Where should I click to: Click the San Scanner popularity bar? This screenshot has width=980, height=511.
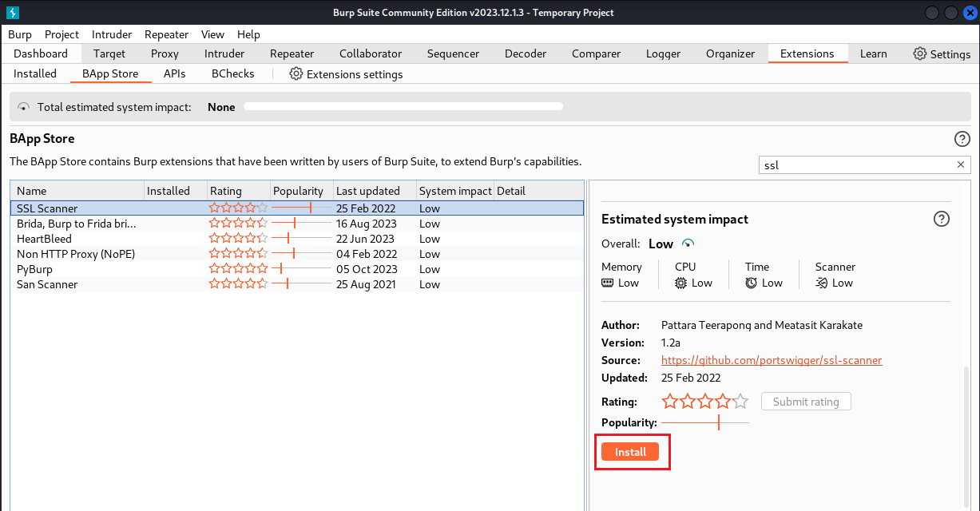pos(301,284)
